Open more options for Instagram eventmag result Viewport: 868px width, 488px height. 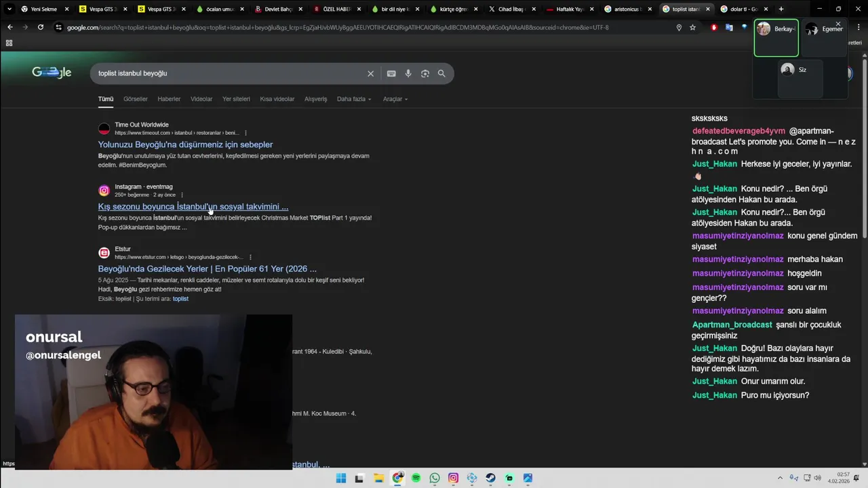tap(182, 195)
